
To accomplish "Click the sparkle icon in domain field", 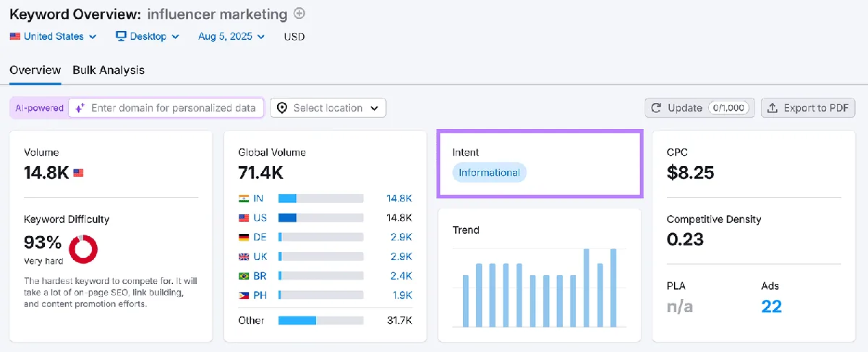I will click(x=80, y=108).
